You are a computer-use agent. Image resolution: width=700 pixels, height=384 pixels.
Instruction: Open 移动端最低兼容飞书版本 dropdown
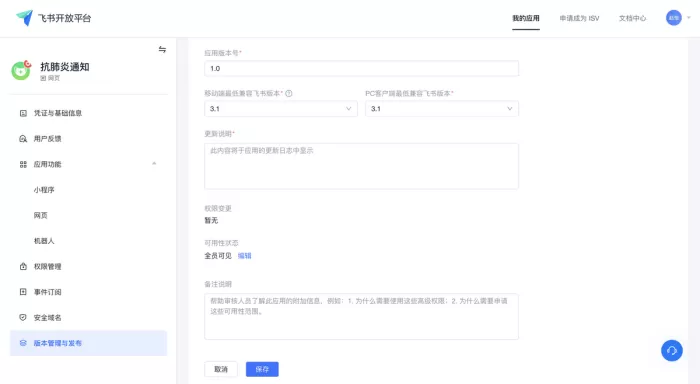281,109
